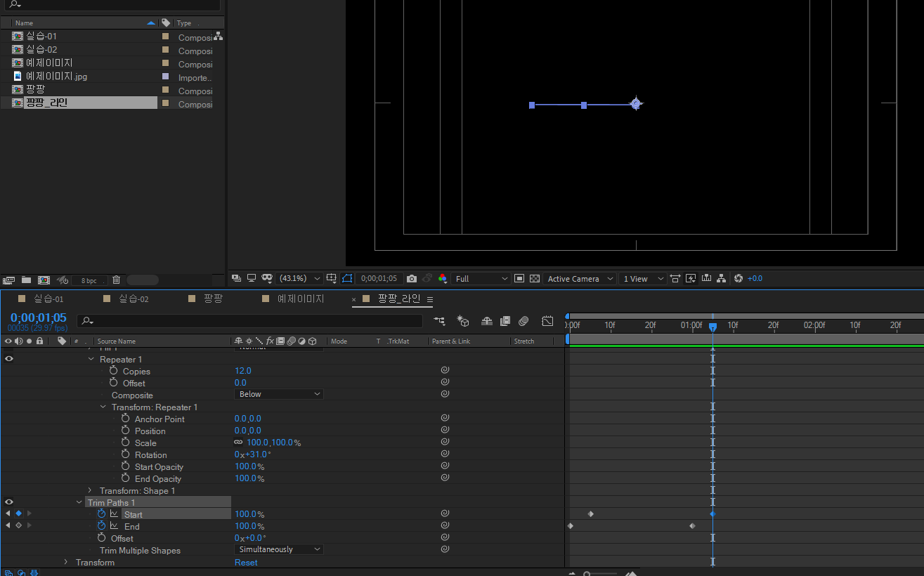The height and width of the screenshot is (576, 924).
Task: Switch to the 팡팡 timeline tab
Action: pos(213,299)
